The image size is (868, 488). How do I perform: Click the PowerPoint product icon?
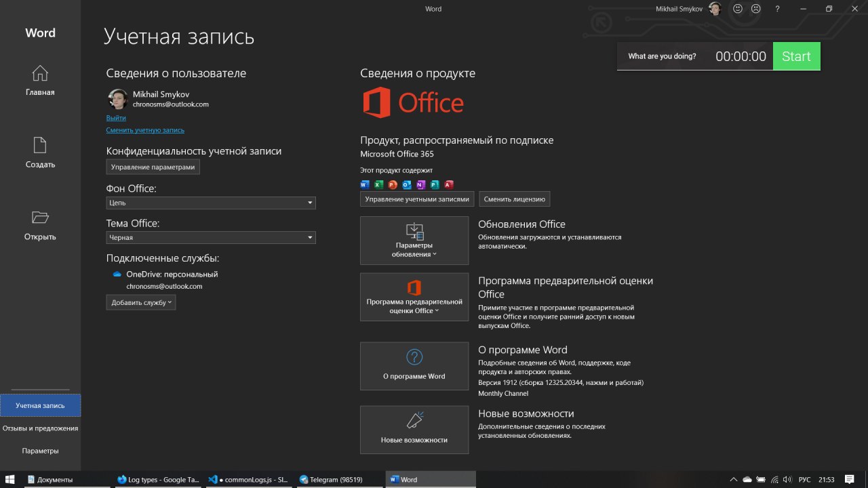pos(393,184)
